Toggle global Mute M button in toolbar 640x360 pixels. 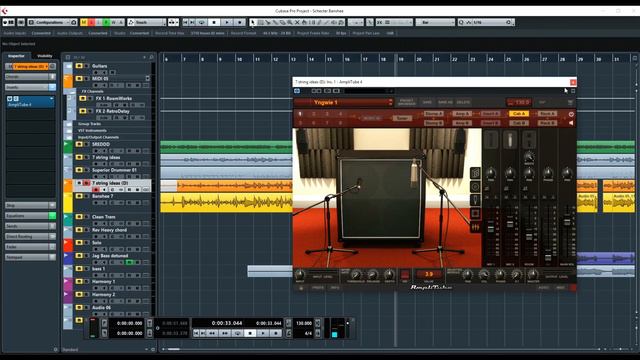tap(84, 22)
